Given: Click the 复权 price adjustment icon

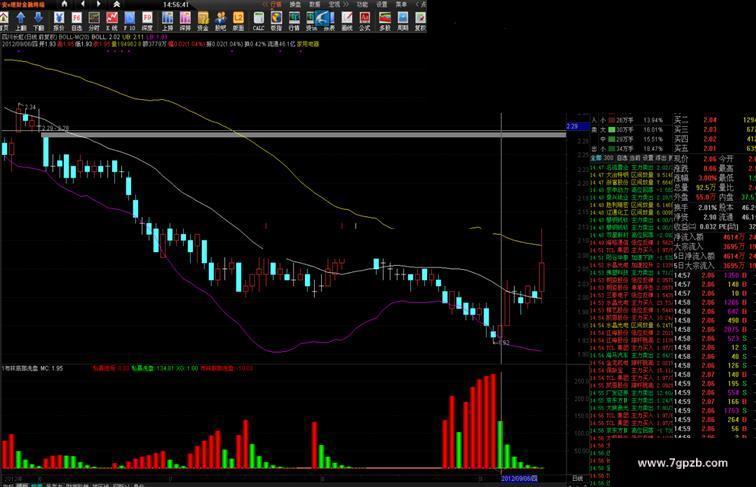Looking at the screenshot, I should click(420, 21).
